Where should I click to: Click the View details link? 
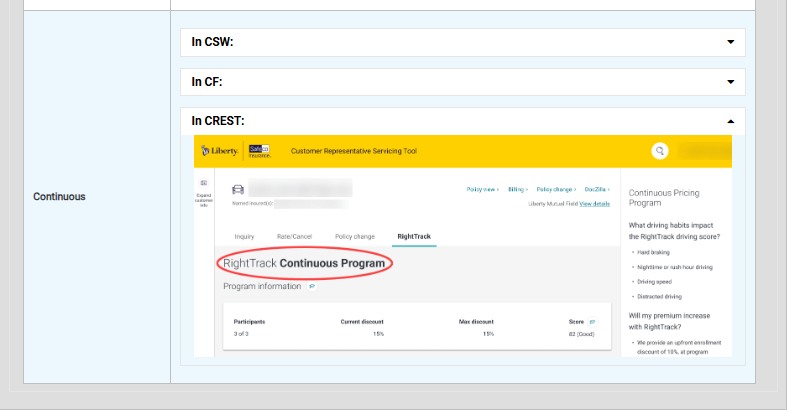[595, 204]
